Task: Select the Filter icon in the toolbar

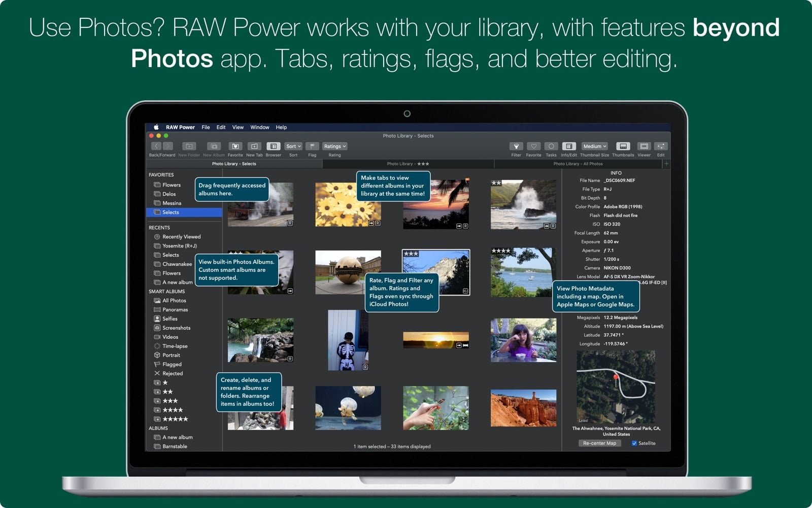Action: click(x=516, y=147)
